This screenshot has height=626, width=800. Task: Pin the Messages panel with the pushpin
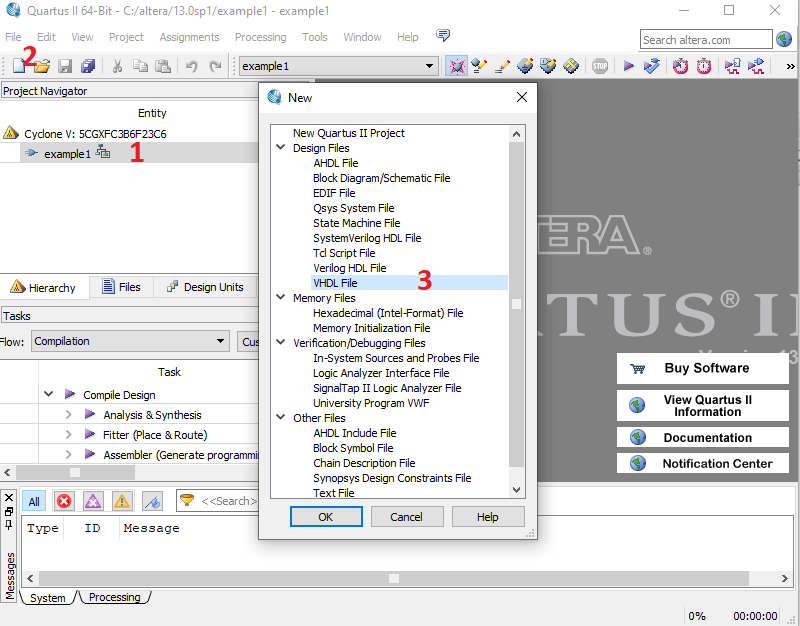[9, 524]
